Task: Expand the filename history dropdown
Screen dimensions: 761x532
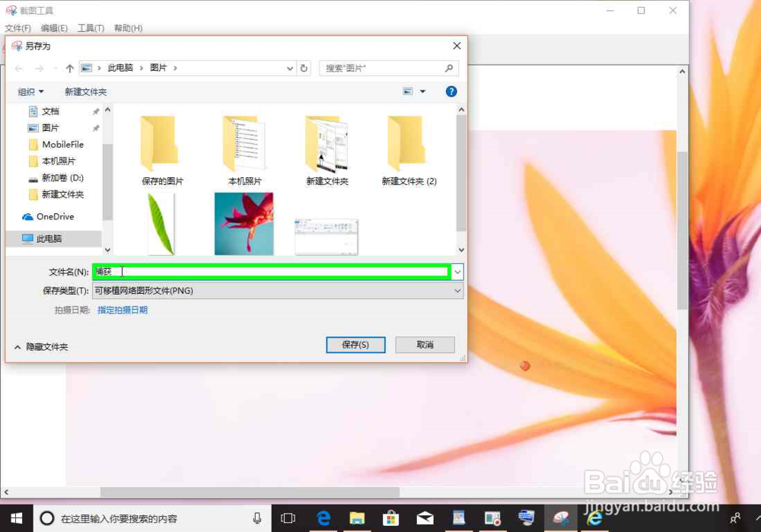Action: [457, 272]
